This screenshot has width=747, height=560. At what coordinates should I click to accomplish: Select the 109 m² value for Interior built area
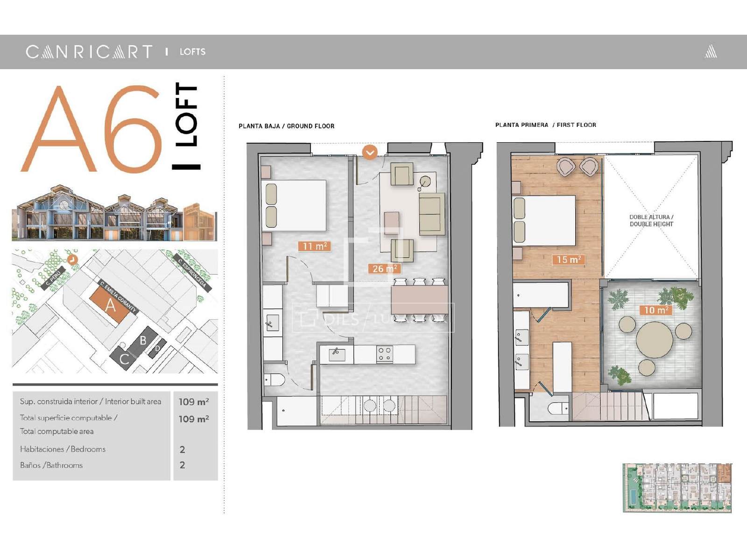193,402
